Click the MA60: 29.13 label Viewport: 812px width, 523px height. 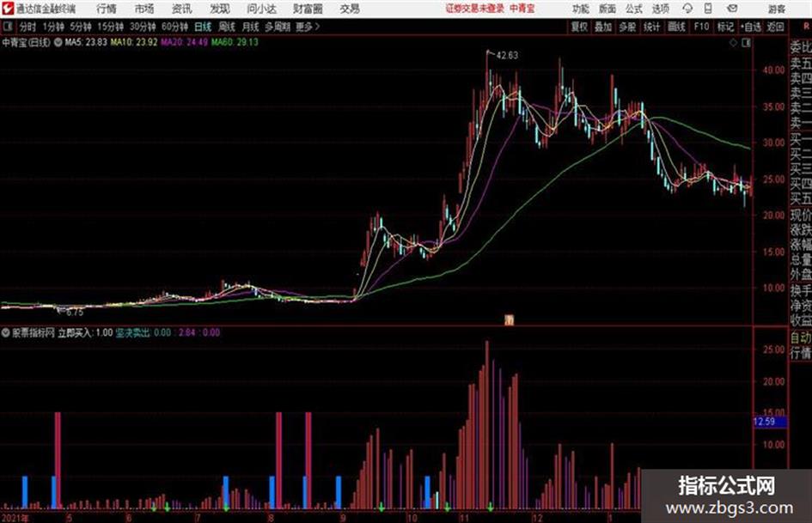coord(235,42)
